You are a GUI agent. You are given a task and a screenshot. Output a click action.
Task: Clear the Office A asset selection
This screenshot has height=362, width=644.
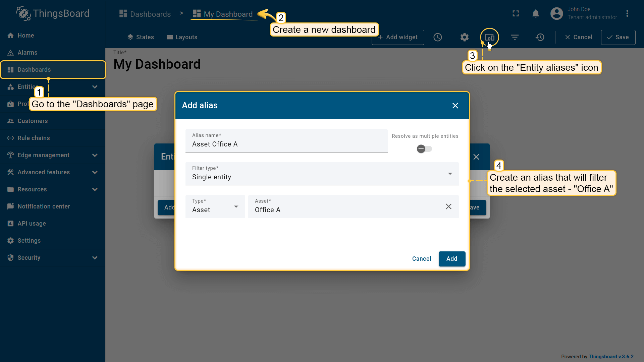coord(448,206)
